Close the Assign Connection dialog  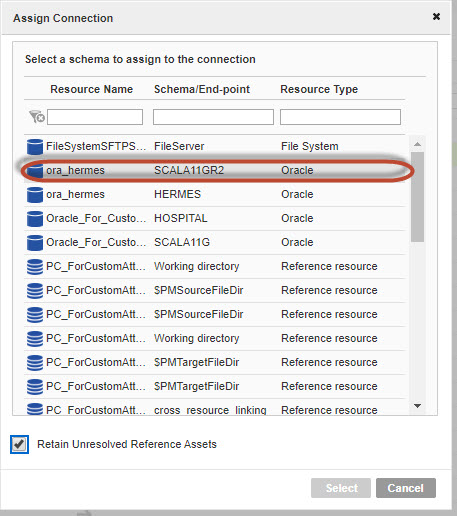pos(436,16)
